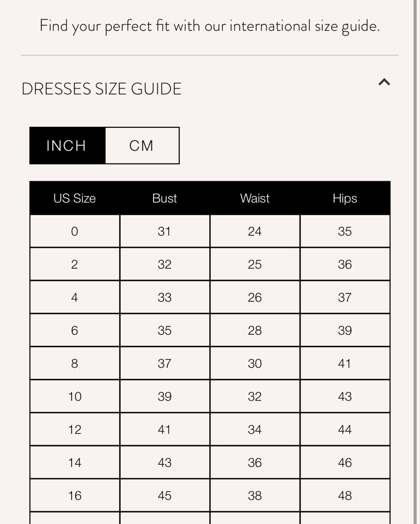Select the US size 6 cell

74,331
